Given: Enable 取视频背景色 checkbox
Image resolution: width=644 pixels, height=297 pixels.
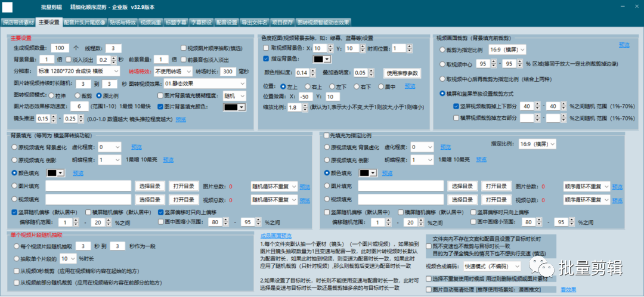Looking at the screenshot, I should [x=266, y=48].
